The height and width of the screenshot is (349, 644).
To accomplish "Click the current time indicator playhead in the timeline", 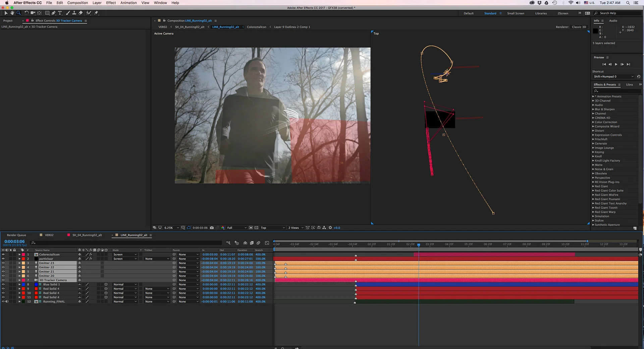I will pos(419,245).
